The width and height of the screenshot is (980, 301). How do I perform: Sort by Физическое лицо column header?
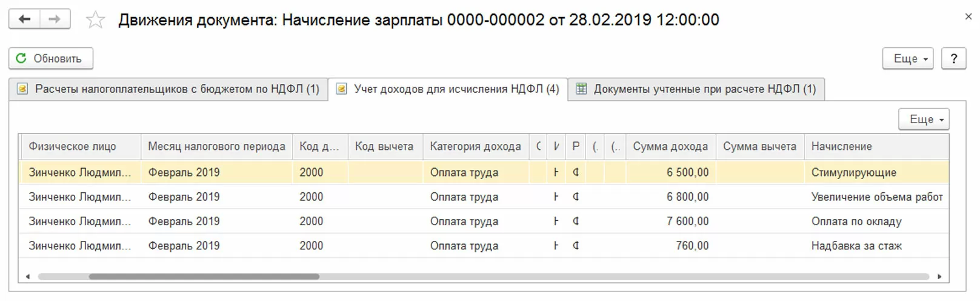click(x=72, y=147)
